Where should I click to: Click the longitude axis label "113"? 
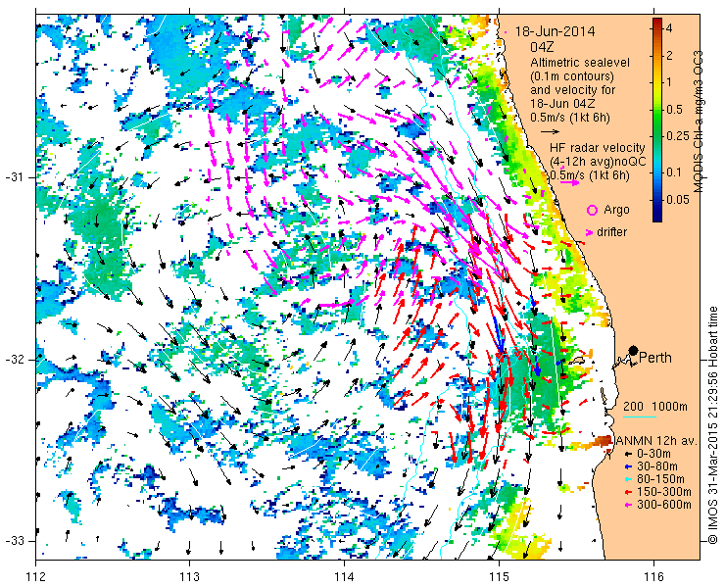click(x=189, y=577)
